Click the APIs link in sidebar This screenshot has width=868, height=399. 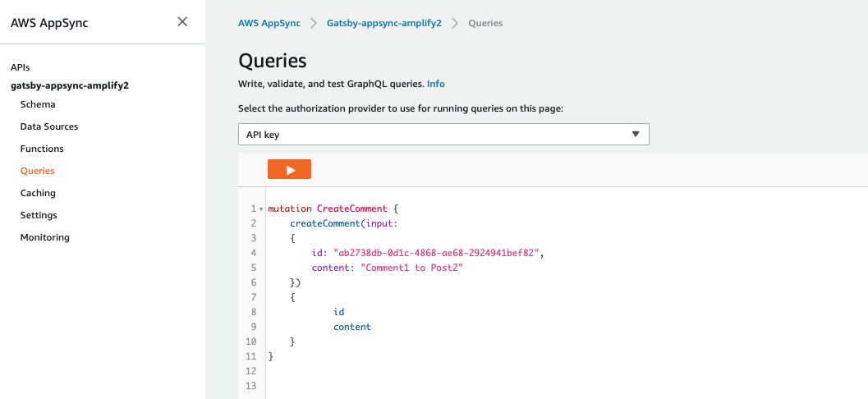pyautogui.click(x=21, y=67)
